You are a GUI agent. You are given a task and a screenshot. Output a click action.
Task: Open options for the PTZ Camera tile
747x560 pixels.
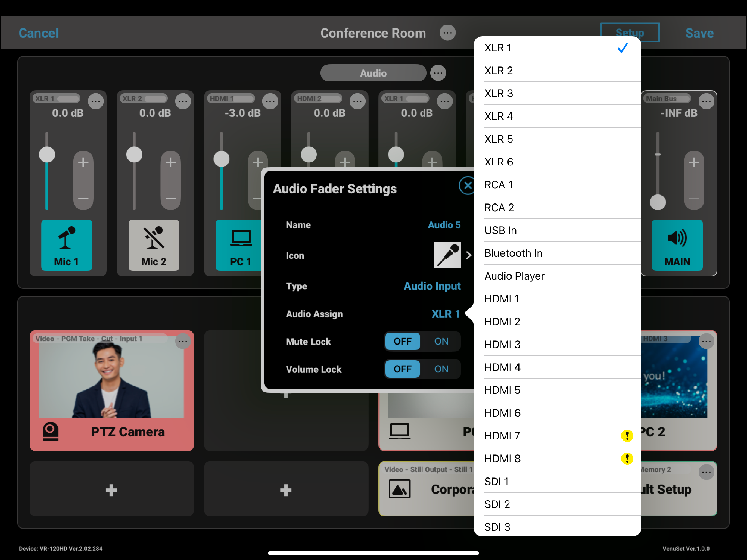click(183, 341)
